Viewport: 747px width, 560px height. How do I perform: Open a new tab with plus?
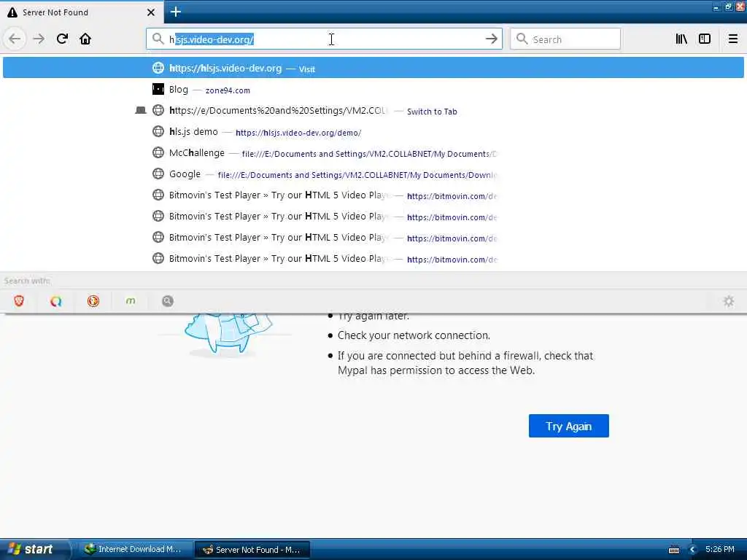175,12
